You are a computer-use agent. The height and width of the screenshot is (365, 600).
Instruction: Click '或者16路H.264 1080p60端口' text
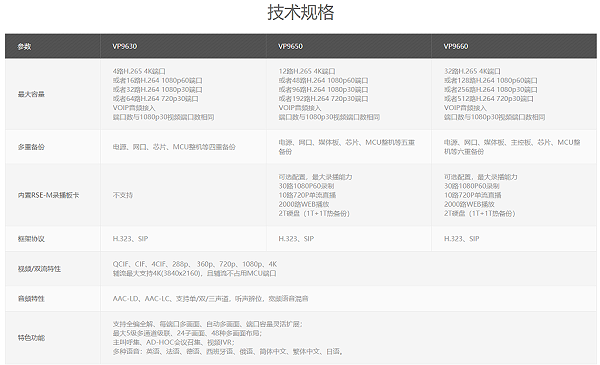coord(157,80)
